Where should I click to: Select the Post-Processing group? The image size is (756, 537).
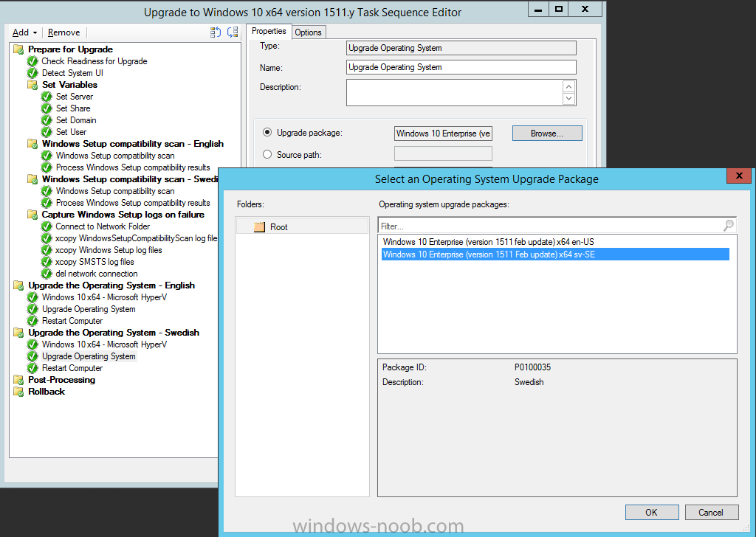point(61,379)
